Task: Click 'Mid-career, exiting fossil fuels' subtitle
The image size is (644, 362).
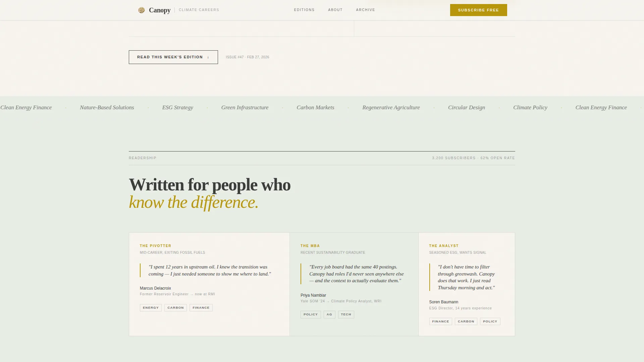Action: 172,253
